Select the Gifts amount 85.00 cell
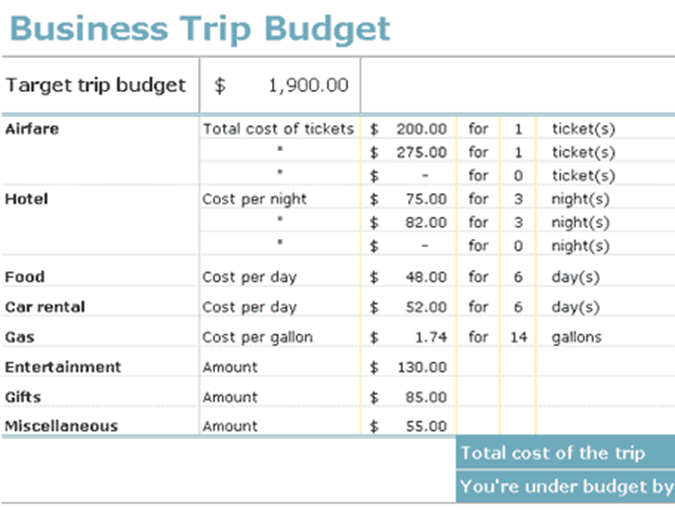The width and height of the screenshot is (675, 520). 426,397
